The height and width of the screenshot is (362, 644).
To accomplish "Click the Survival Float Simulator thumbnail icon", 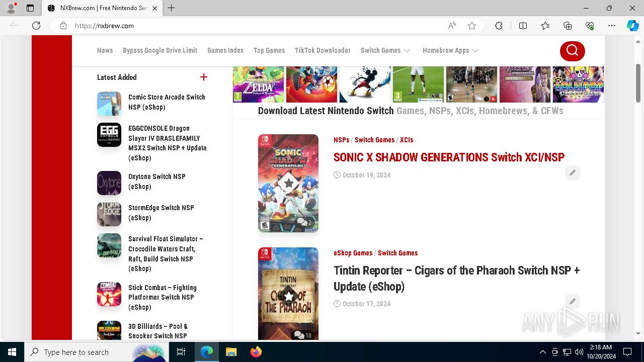I will coord(109,245).
